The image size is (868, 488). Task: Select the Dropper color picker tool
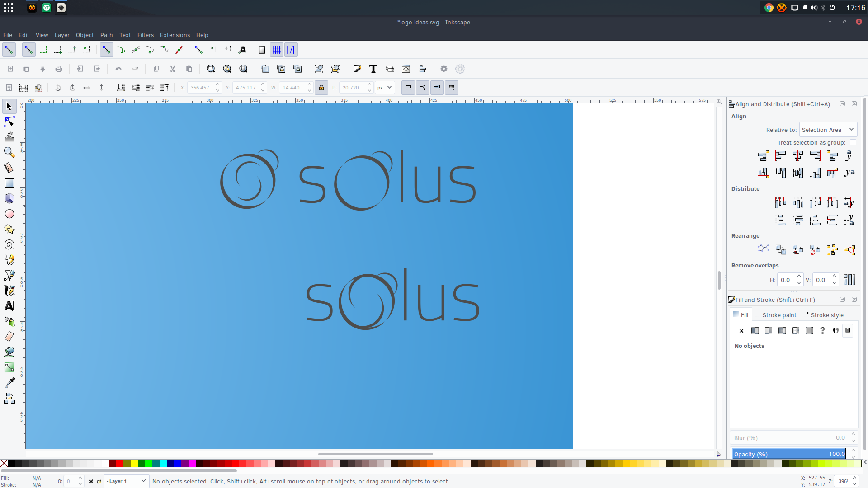[x=9, y=383]
